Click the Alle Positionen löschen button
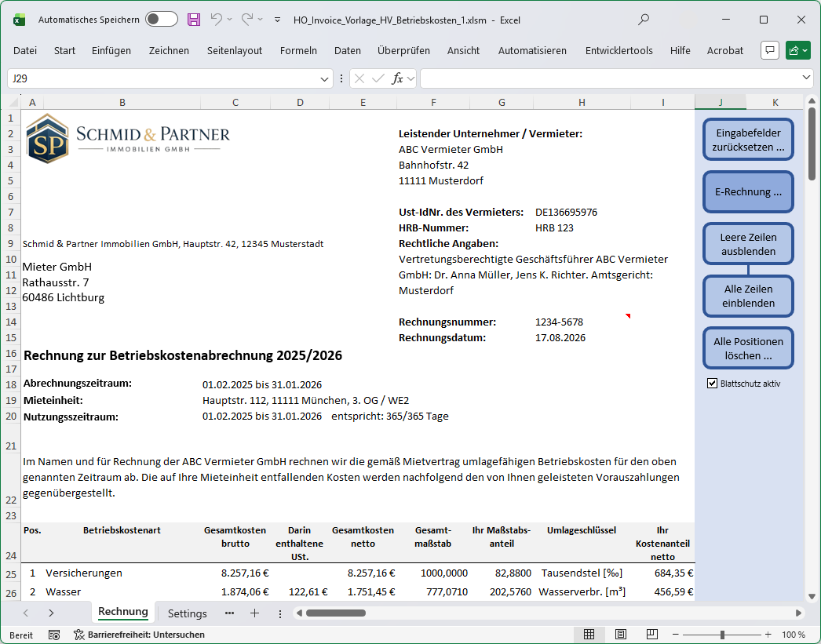 coord(748,348)
